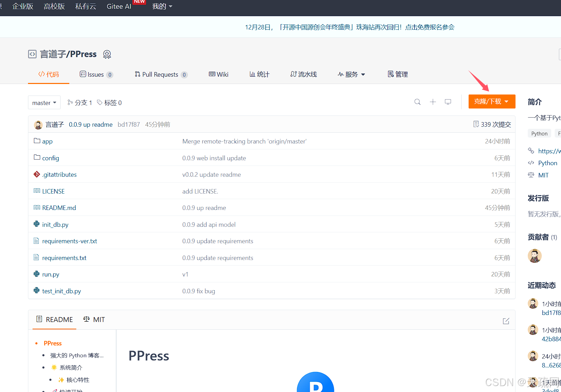Switch to the MIT license tab
This screenshot has width=561, height=392.
tap(94, 319)
